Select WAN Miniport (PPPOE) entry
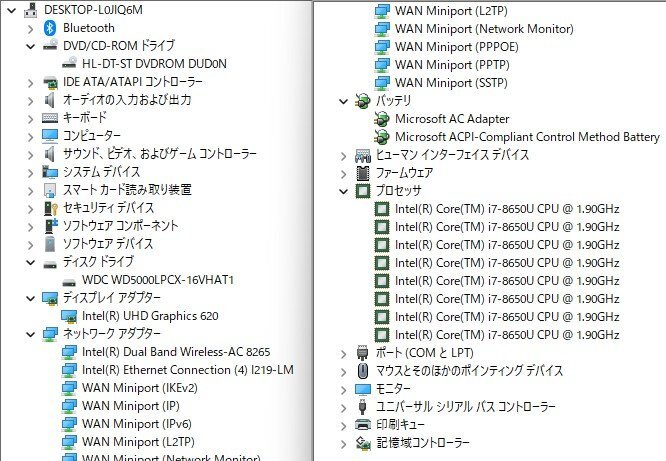The height and width of the screenshot is (461, 666). pos(457,47)
